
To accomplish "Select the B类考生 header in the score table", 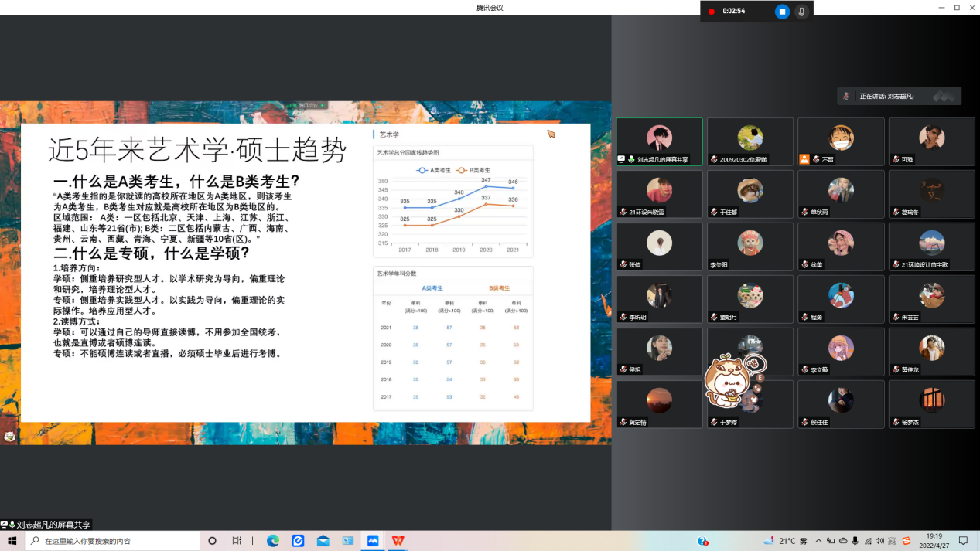I will click(x=501, y=287).
